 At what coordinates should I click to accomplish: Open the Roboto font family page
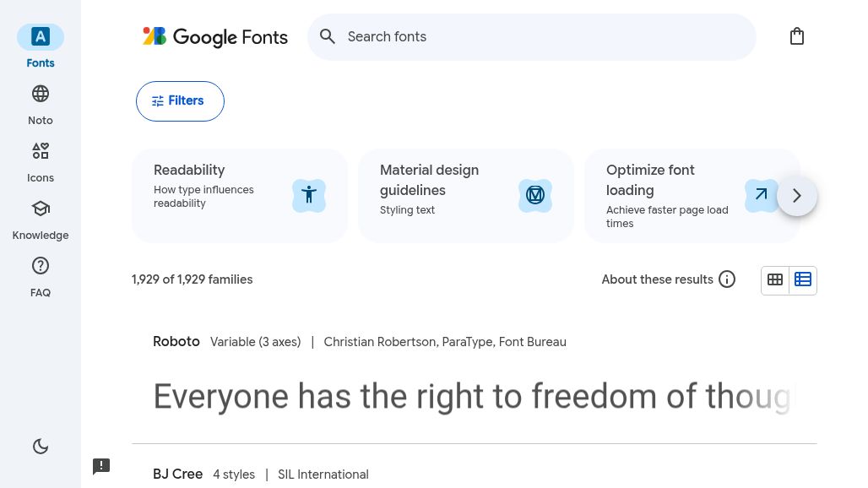(176, 342)
